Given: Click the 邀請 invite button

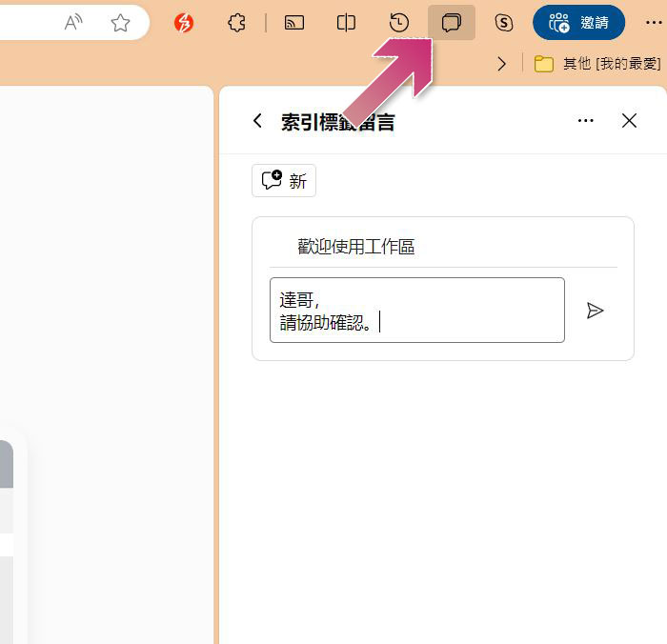Looking at the screenshot, I should [578, 23].
